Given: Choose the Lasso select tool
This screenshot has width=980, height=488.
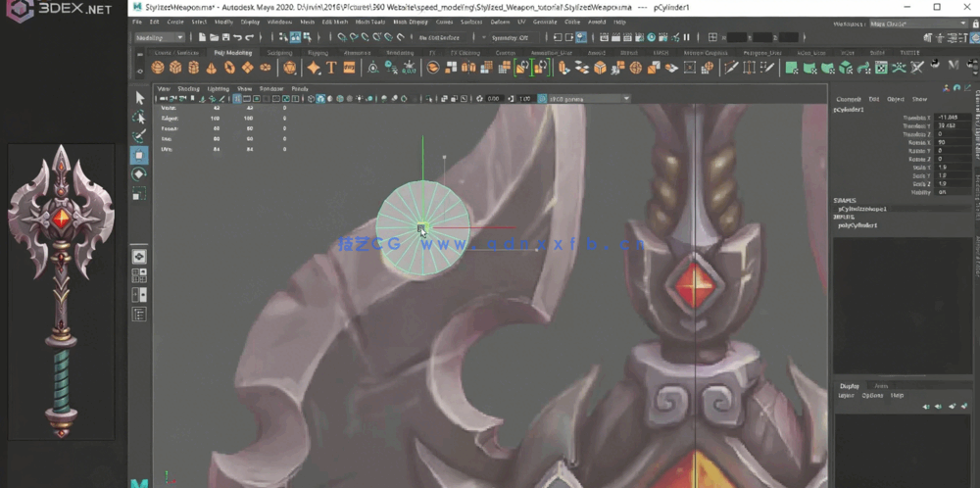Looking at the screenshot, I should click(139, 118).
